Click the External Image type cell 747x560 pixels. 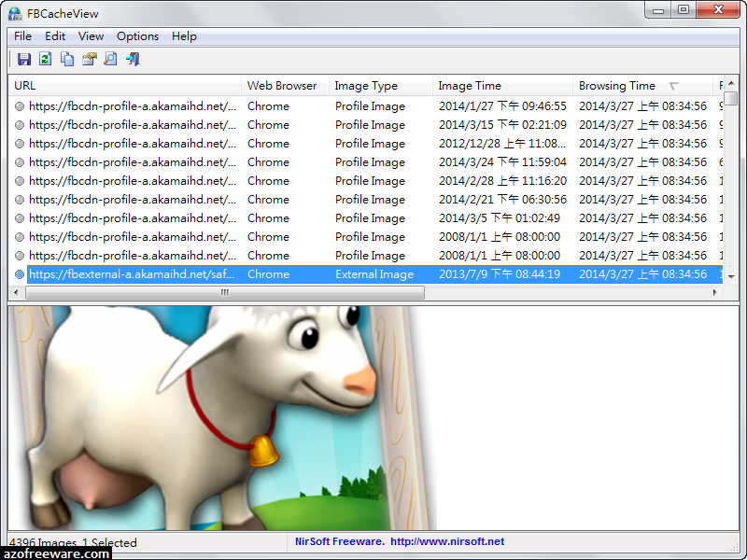pyautogui.click(x=374, y=274)
